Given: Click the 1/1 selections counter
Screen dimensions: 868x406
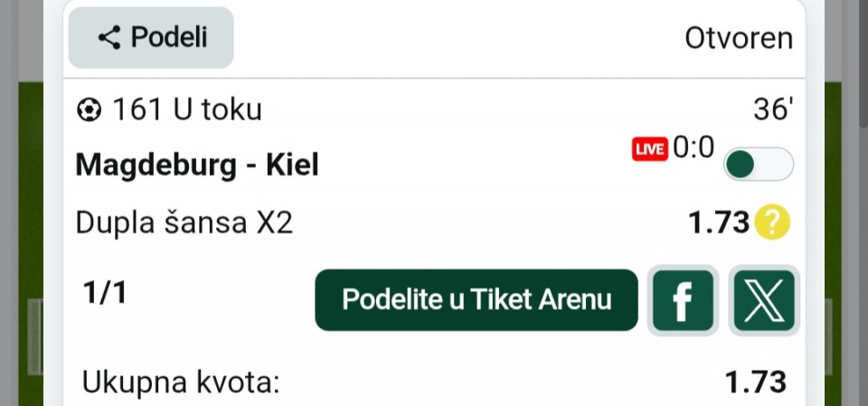Looking at the screenshot, I should [x=105, y=294].
